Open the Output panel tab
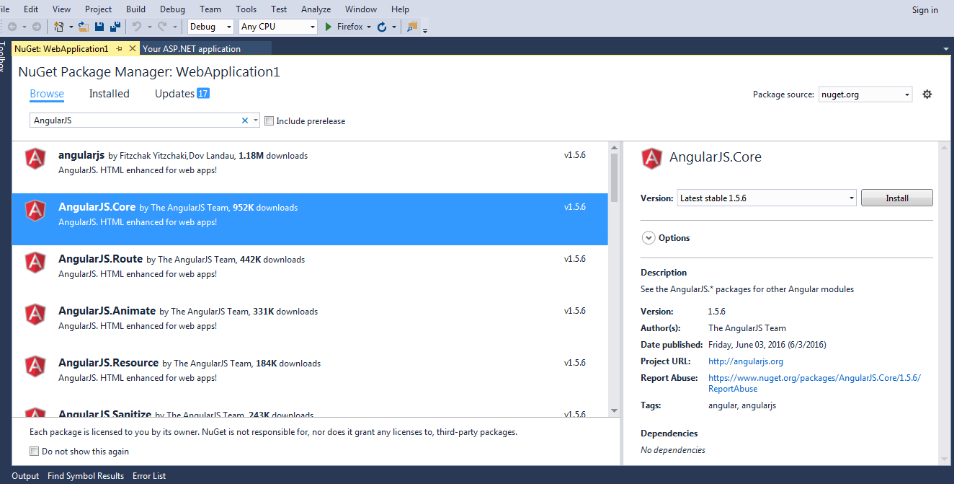The image size is (980, 484). (x=25, y=476)
